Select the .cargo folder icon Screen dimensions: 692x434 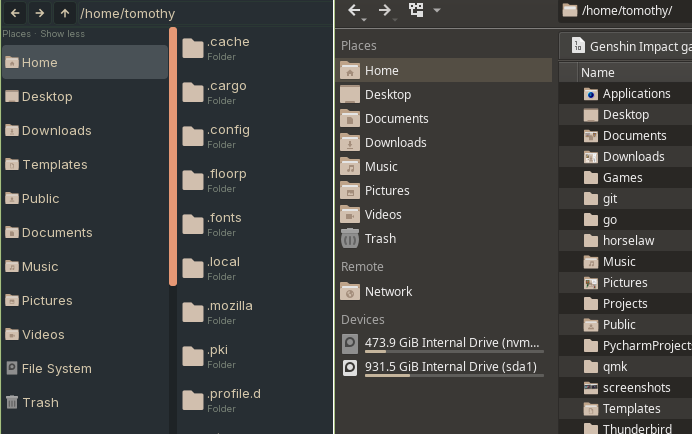pyautogui.click(x=193, y=92)
